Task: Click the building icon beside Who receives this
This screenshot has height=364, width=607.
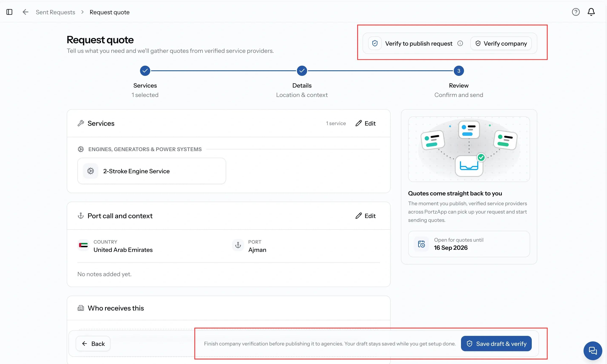Action: click(x=81, y=308)
